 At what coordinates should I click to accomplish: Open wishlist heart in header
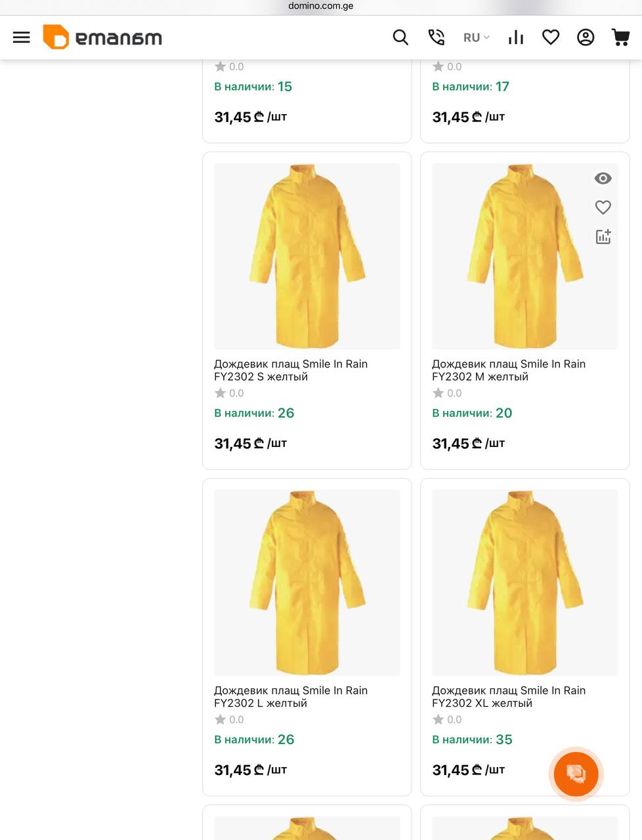click(551, 37)
